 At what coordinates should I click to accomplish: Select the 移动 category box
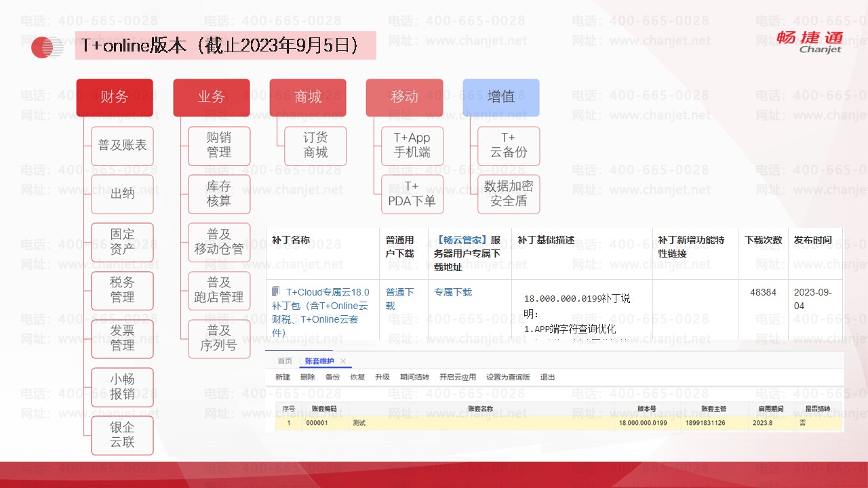coord(404,97)
